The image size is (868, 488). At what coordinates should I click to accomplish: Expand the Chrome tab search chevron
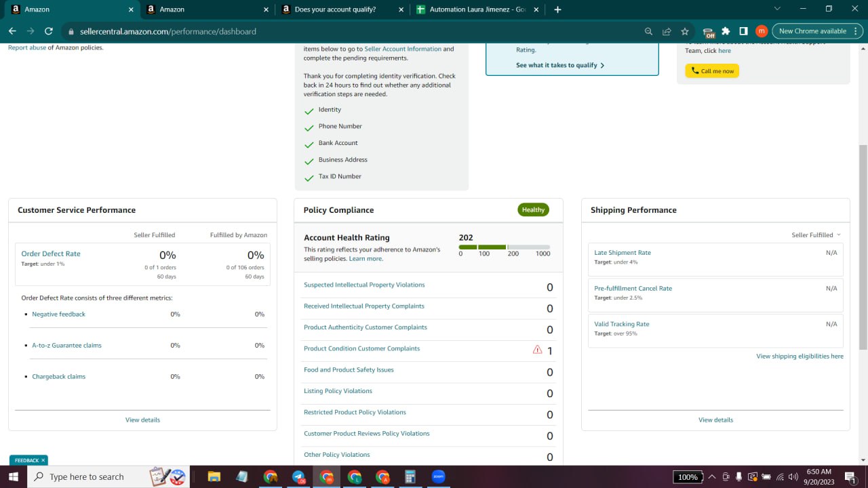pos(777,9)
